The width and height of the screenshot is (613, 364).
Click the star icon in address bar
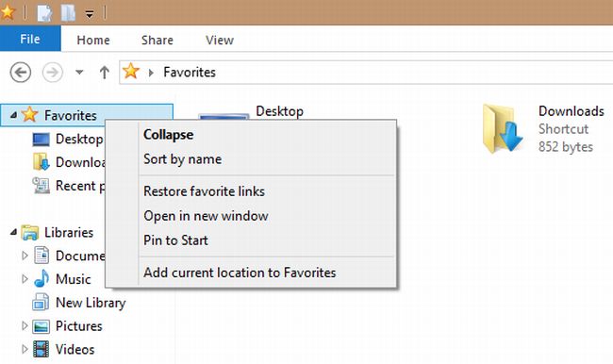point(130,72)
